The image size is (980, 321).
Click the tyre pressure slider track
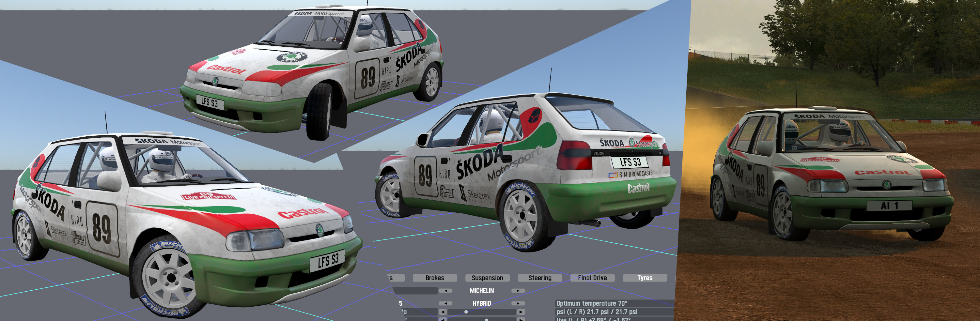482,312
